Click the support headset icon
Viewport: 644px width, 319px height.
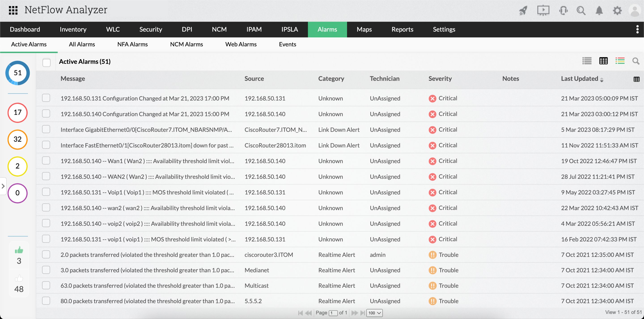click(563, 11)
